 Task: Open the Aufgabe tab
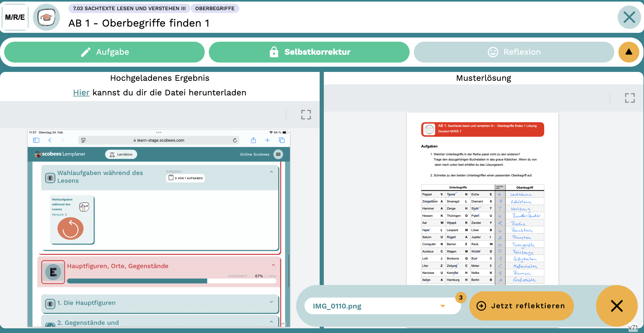pos(105,52)
